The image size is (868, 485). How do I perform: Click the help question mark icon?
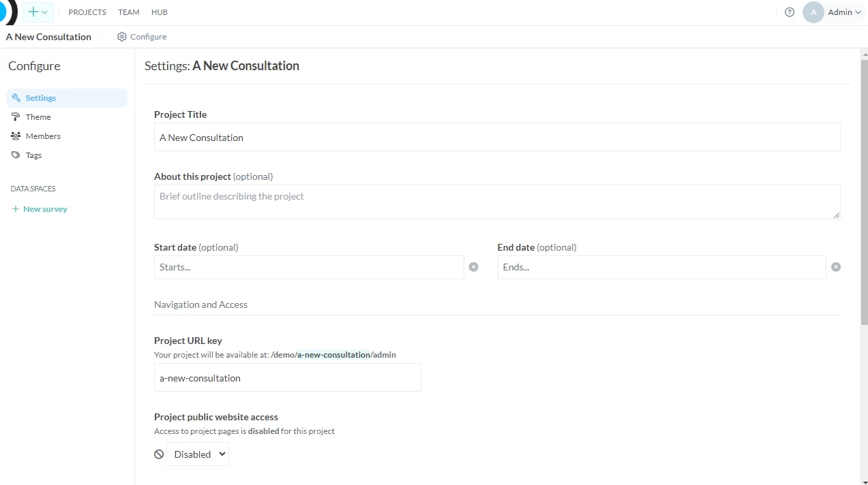[790, 12]
